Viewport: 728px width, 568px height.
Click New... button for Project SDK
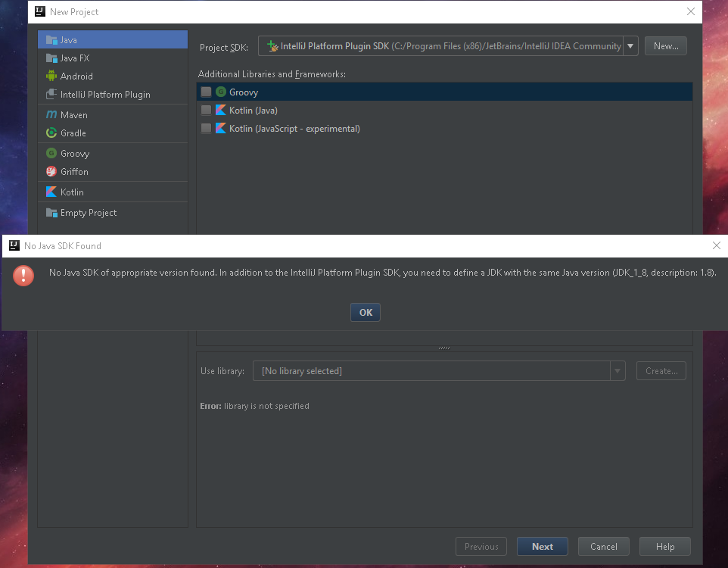click(x=666, y=46)
